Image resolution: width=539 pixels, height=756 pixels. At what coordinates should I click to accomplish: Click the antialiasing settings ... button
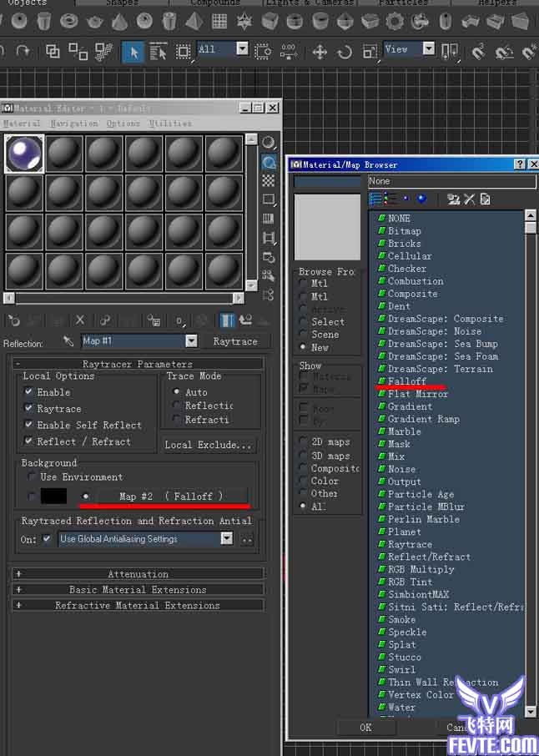pos(247,540)
